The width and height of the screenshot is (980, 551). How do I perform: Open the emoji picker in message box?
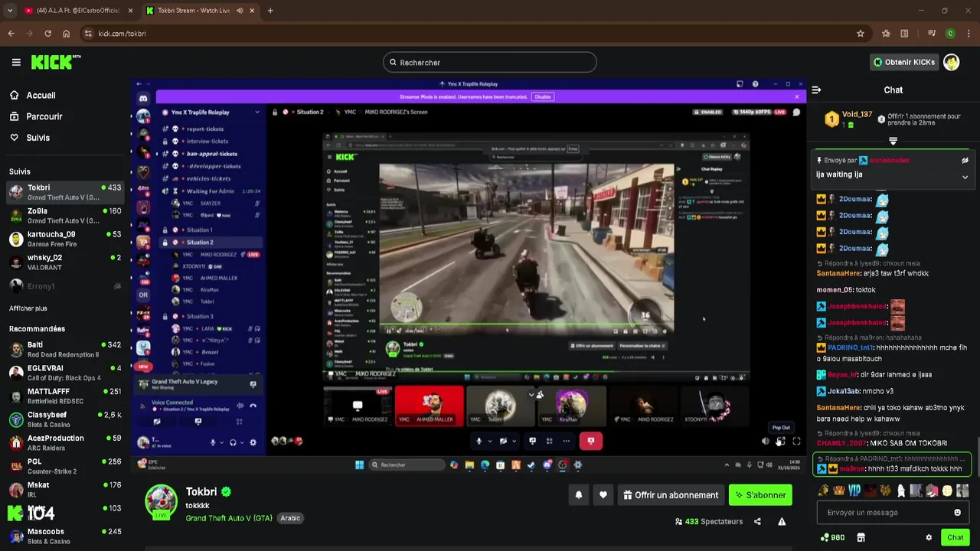point(957,512)
